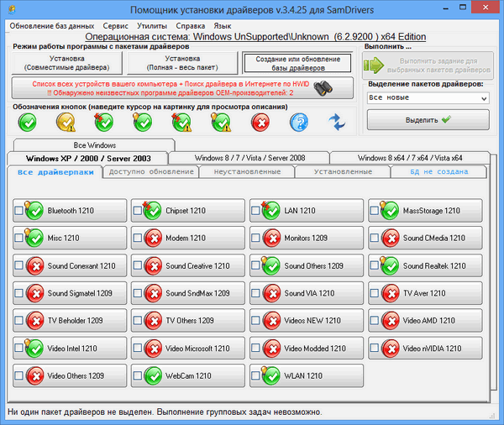Viewport: 504px width, 425px height.
Task: Click the green icon on Sound Others 1209
Action: pos(271,266)
